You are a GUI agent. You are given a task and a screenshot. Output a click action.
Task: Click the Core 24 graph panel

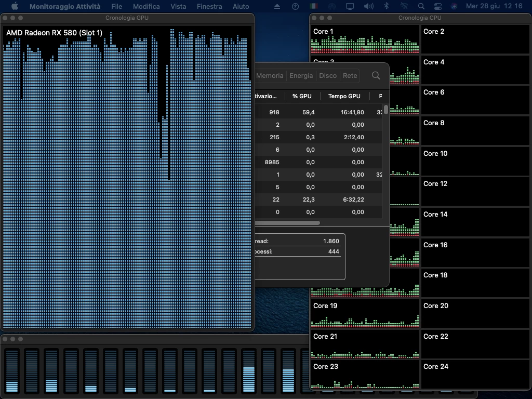pos(475,375)
